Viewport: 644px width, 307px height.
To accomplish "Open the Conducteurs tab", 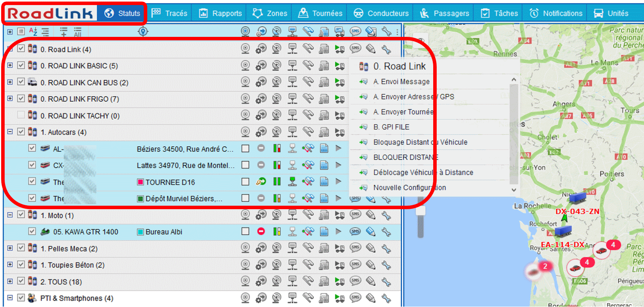I will (x=381, y=13).
